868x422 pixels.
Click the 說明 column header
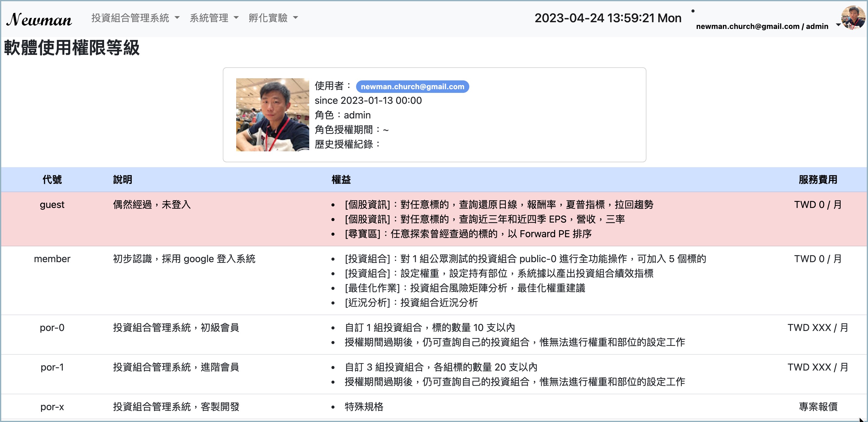click(x=122, y=180)
